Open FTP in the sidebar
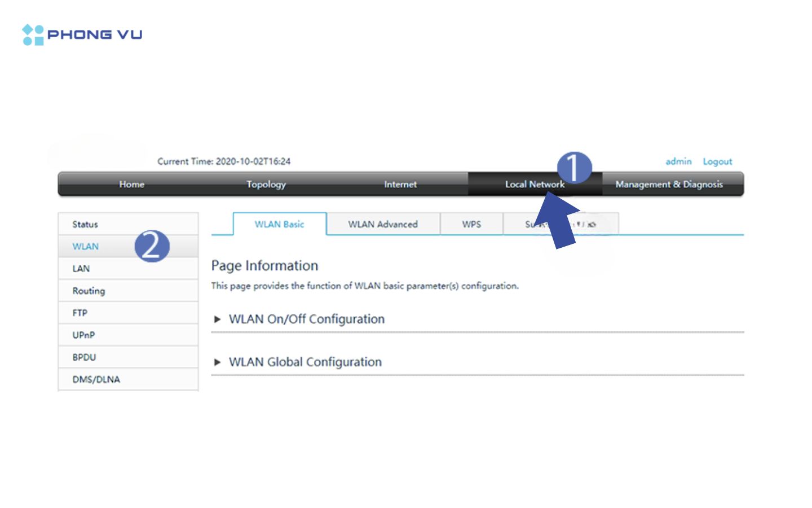The image size is (812, 508). [x=128, y=313]
